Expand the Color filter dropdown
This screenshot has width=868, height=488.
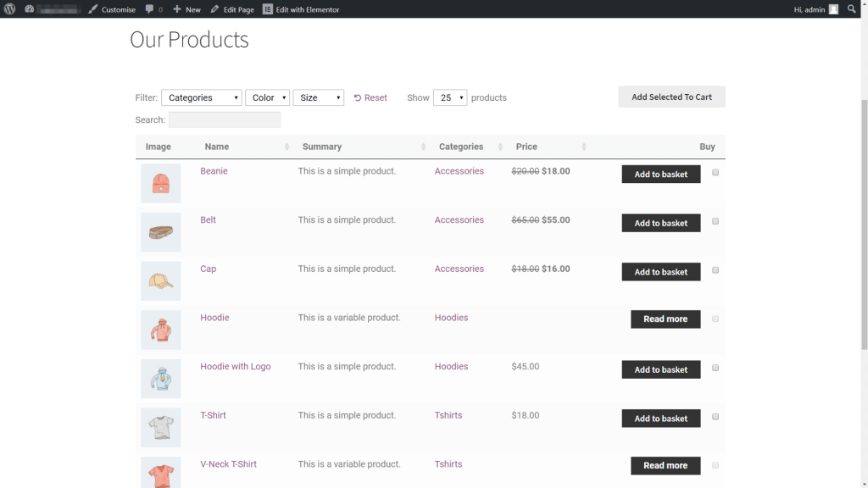coord(268,98)
